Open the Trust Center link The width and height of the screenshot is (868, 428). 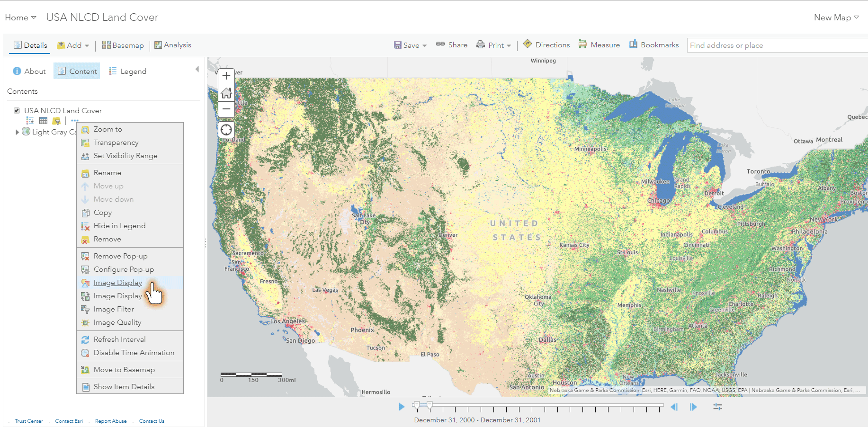[x=29, y=421]
